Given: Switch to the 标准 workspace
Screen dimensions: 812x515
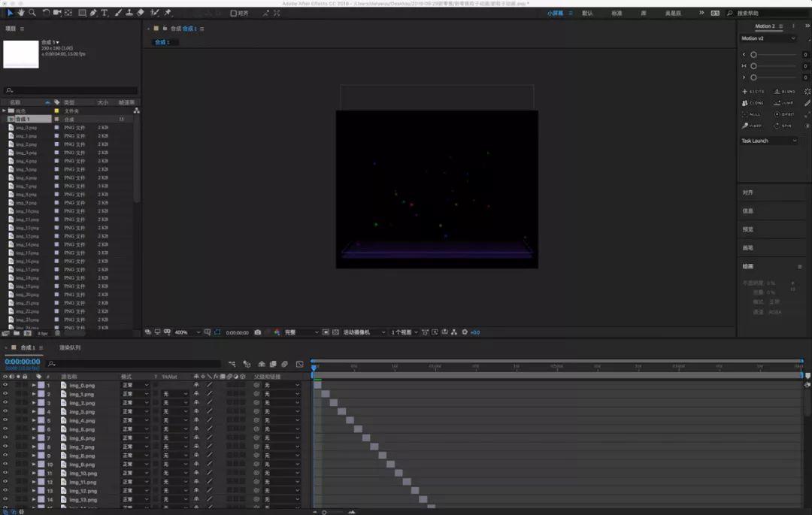Looking at the screenshot, I should click(x=617, y=13).
